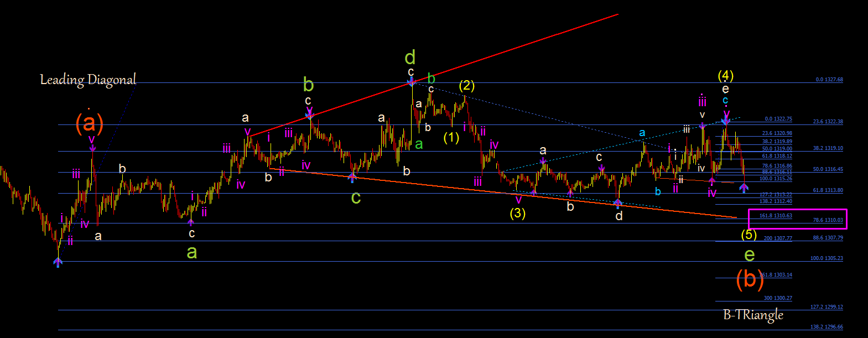Click the Leading Diagonal text label
The height and width of the screenshot is (338, 868).
(x=88, y=80)
